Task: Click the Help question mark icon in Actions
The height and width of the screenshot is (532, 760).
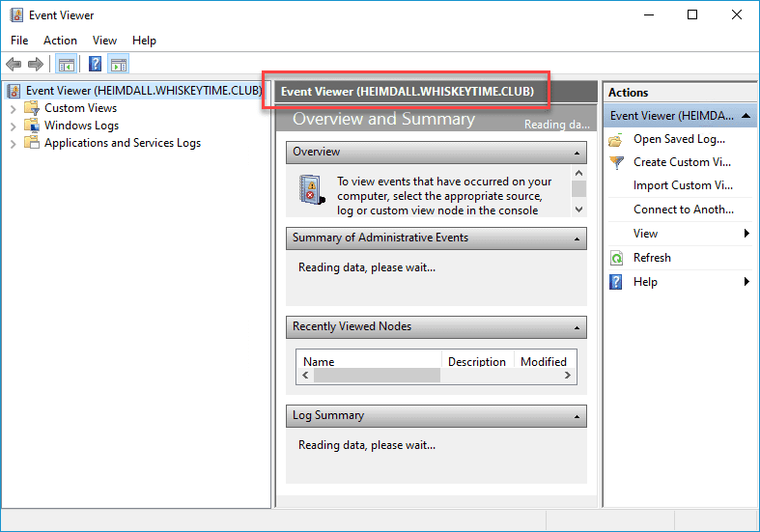Action: point(615,282)
